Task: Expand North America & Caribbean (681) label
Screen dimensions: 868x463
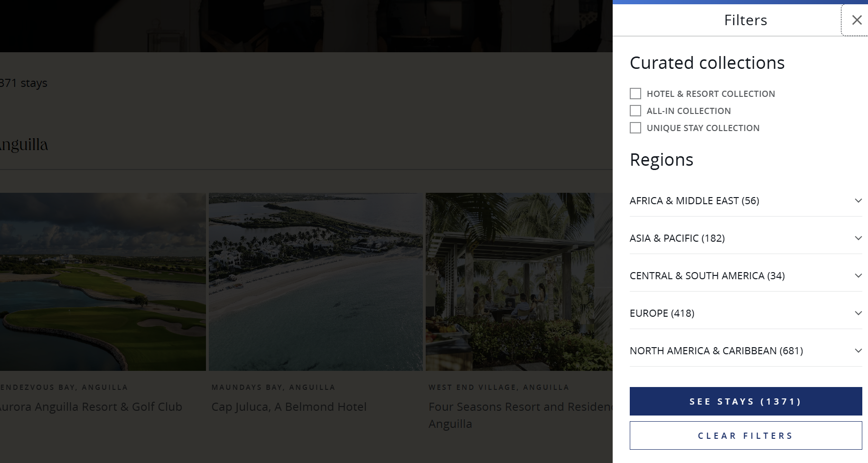Action: 716,350
